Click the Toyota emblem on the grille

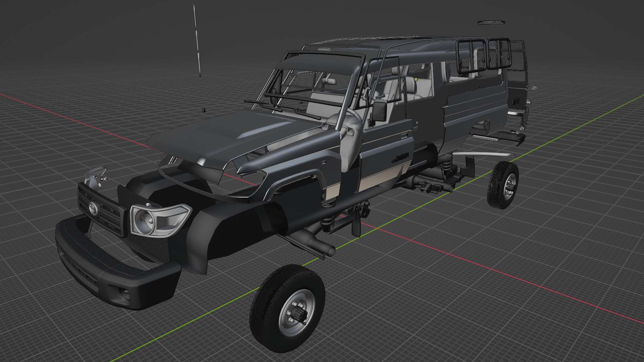point(93,208)
